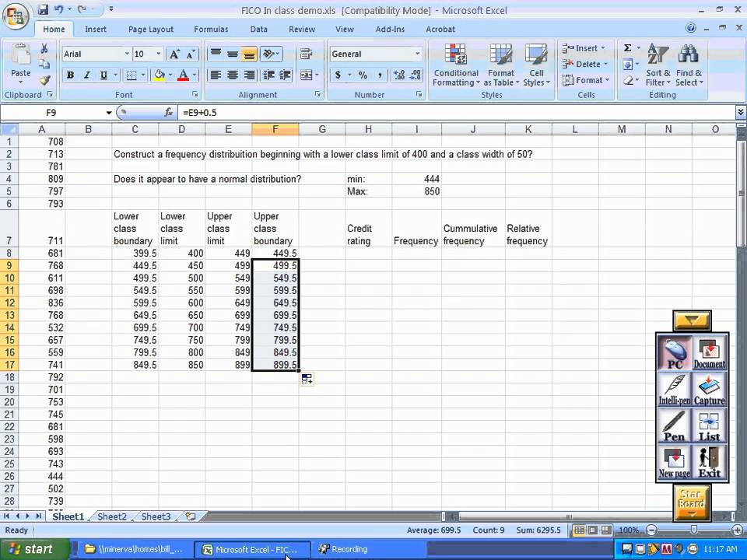This screenshot has height=560, width=747.
Task: Expand the borders dropdown arrow
Action: (x=143, y=75)
